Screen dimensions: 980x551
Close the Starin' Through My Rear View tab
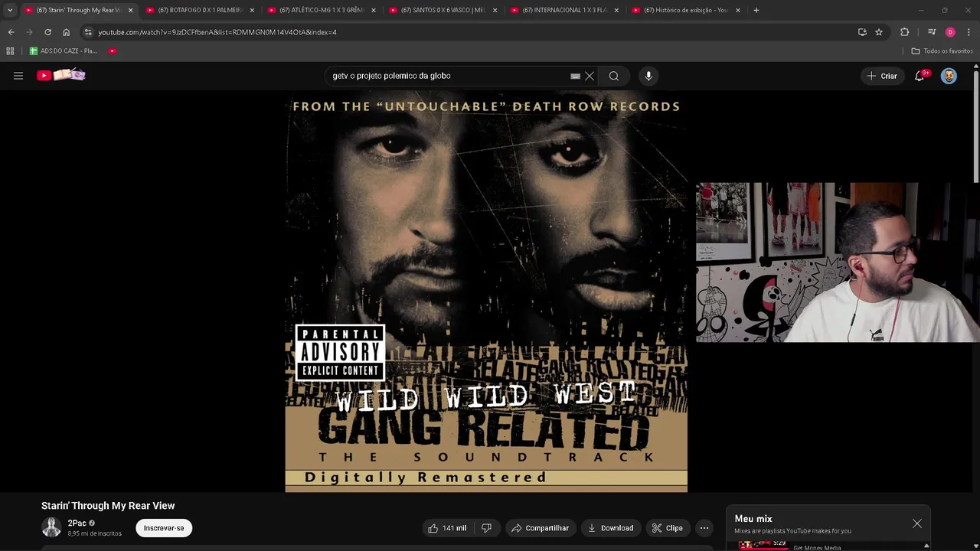130,10
